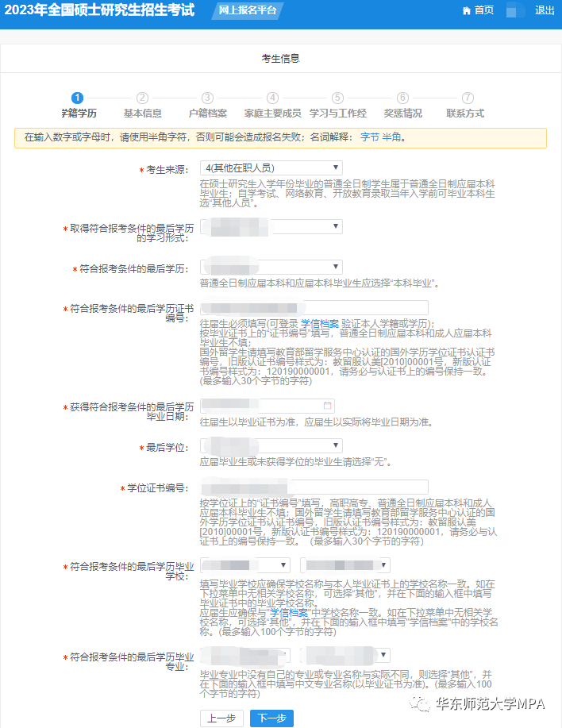Click step circle number 4
Image resolution: width=562 pixels, height=728 pixels.
[x=272, y=98]
